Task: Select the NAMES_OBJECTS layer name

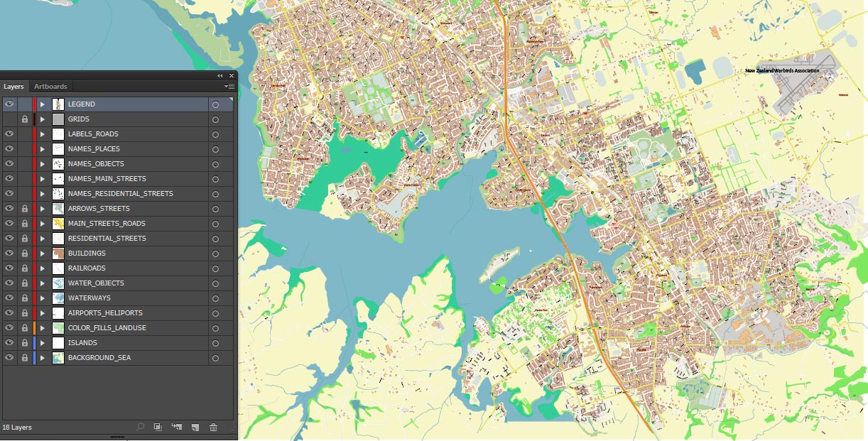Action: pyautogui.click(x=96, y=164)
